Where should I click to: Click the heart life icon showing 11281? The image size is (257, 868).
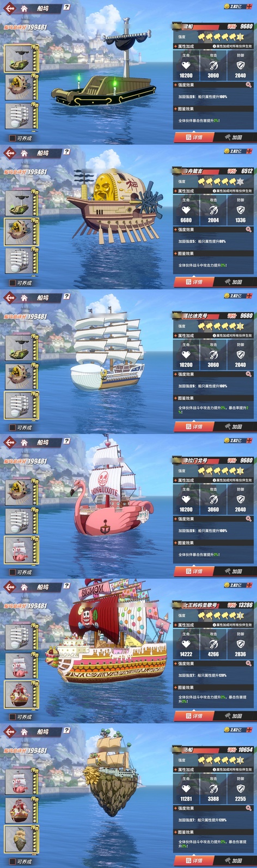click(x=186, y=788)
